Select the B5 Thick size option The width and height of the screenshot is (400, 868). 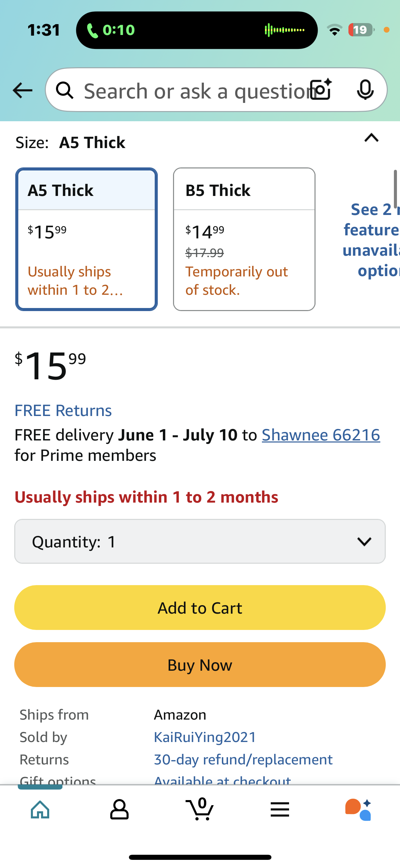(244, 239)
